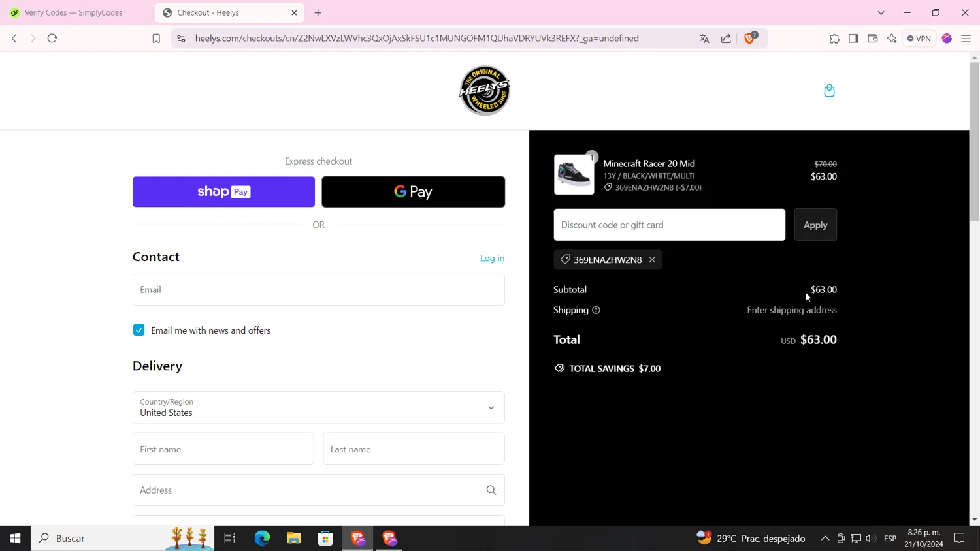Screen dimensions: 980x551
Task: Open Microsoft Store from taskbar
Action: click(325, 539)
